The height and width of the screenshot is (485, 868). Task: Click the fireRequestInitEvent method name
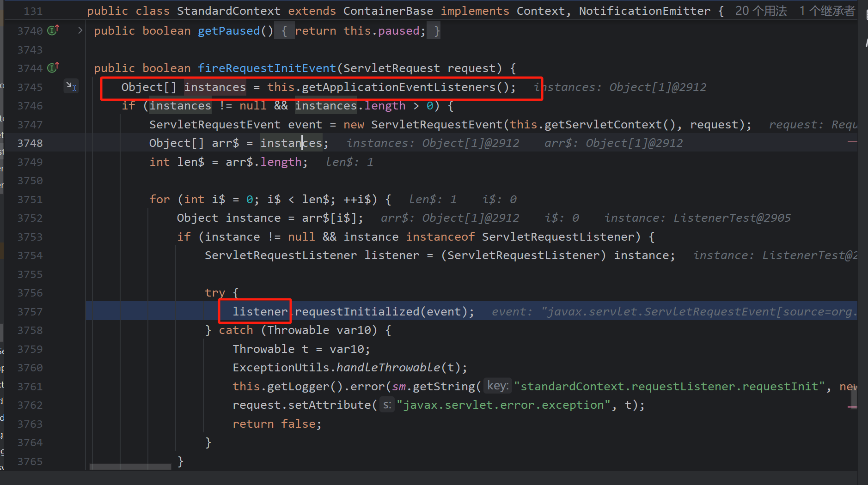pos(267,68)
